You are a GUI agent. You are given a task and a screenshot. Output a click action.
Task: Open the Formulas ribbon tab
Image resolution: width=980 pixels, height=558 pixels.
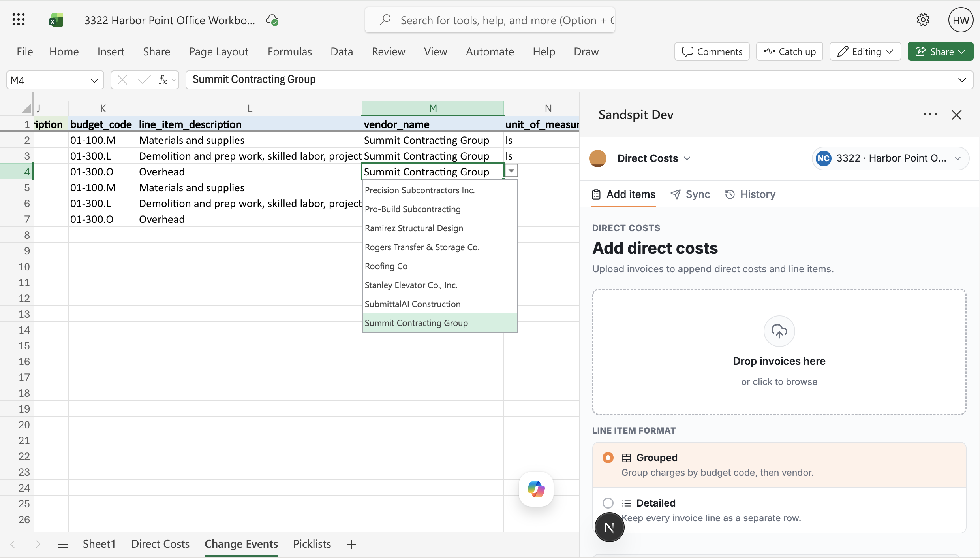290,51
